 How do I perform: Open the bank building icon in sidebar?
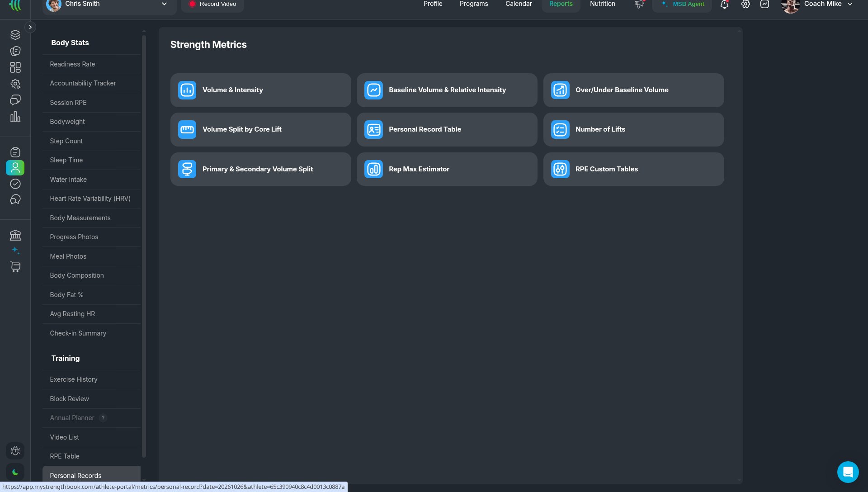[x=15, y=235]
